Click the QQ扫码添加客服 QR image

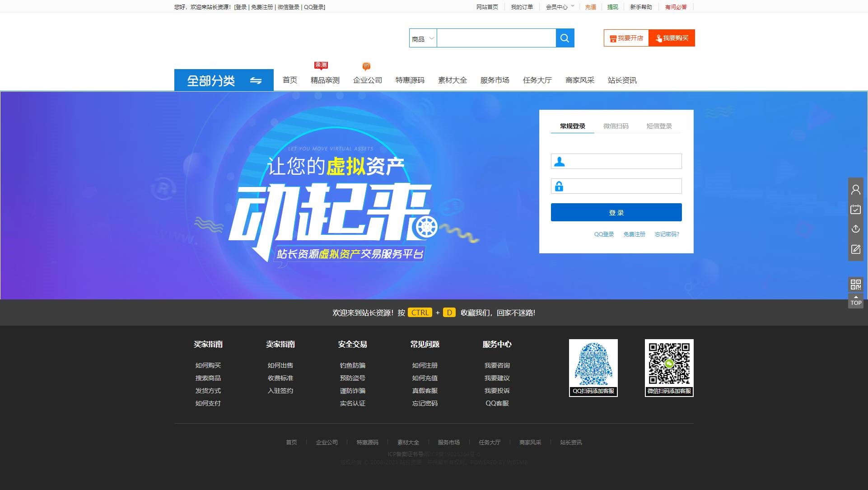click(x=593, y=368)
